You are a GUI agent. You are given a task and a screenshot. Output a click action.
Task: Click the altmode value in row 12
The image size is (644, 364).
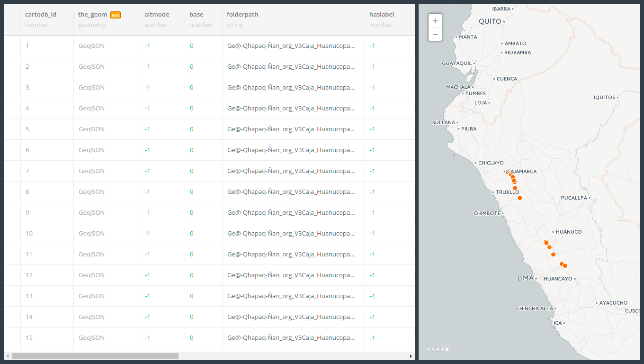(x=147, y=275)
